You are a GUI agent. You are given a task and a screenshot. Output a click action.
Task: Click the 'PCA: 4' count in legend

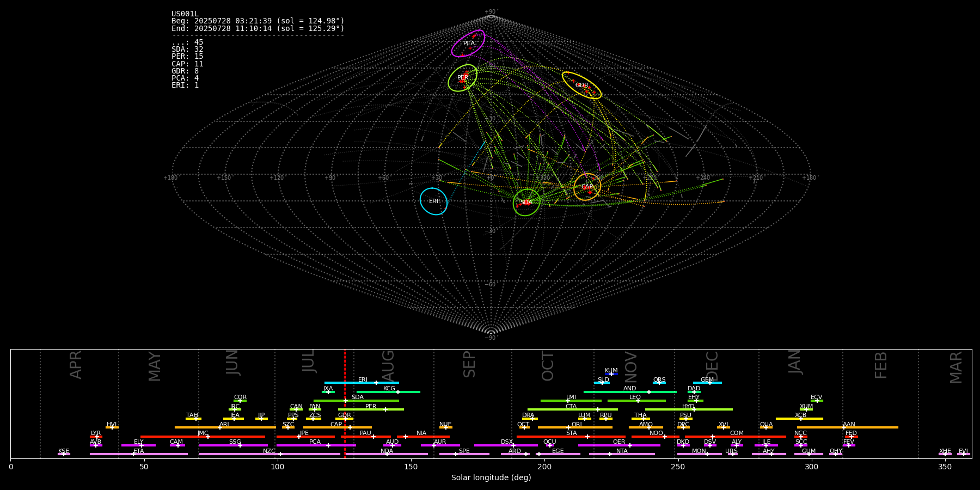coord(185,78)
